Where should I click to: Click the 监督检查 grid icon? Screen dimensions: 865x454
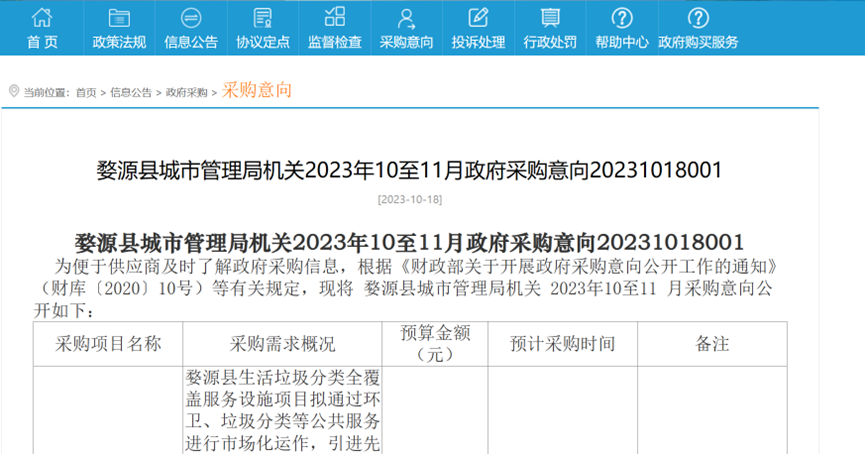point(335,17)
